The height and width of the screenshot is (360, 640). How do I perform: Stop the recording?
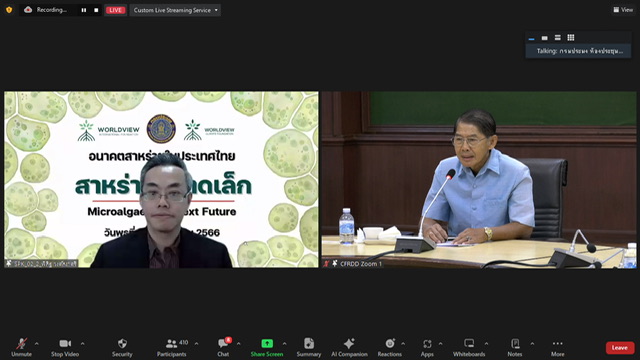click(x=96, y=10)
